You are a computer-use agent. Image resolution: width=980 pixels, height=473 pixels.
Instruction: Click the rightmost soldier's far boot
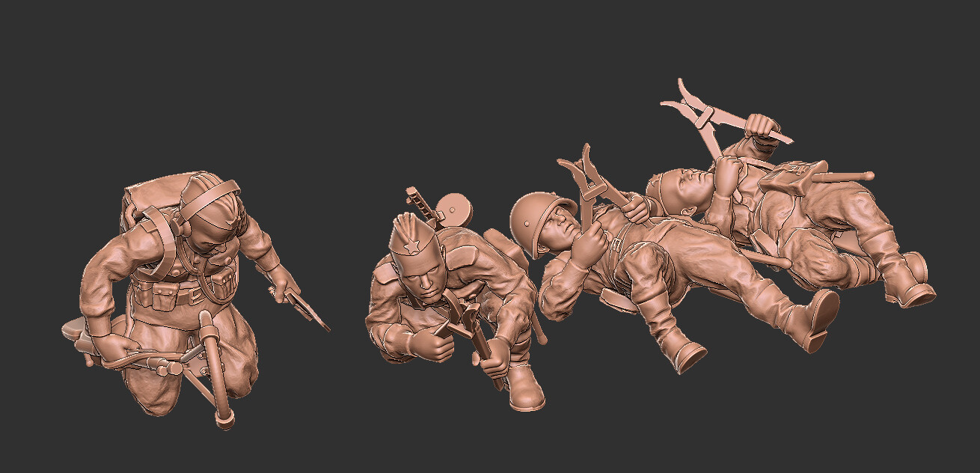914,286
